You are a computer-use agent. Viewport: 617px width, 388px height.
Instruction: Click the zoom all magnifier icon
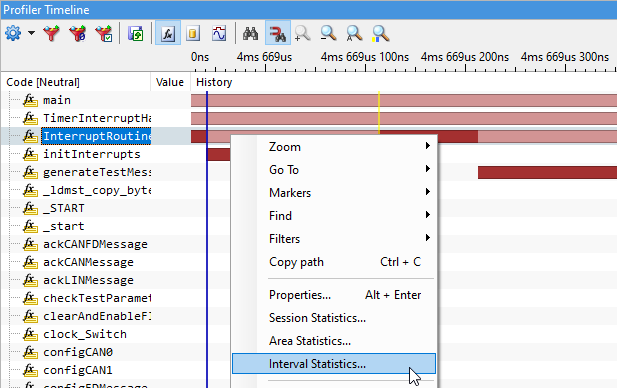point(354,33)
